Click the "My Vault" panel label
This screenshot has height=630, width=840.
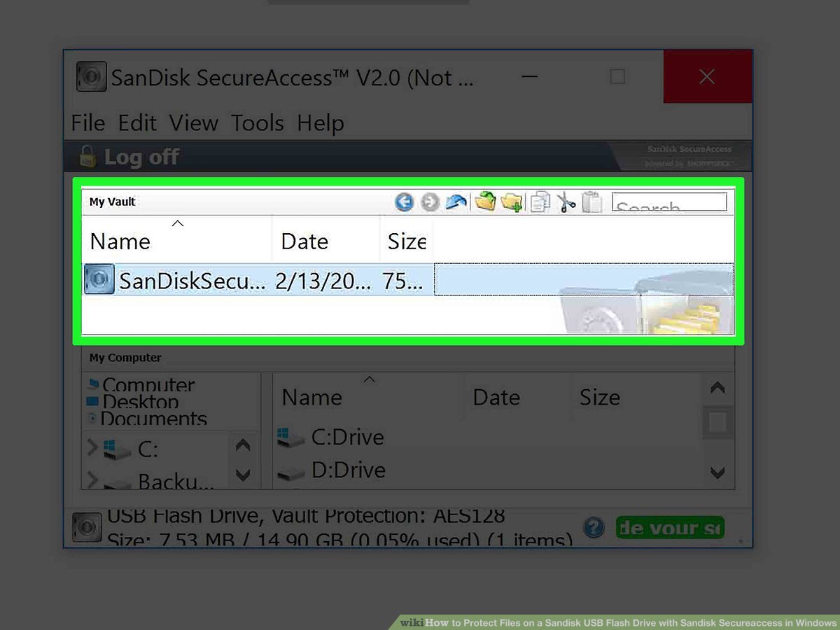pos(112,202)
